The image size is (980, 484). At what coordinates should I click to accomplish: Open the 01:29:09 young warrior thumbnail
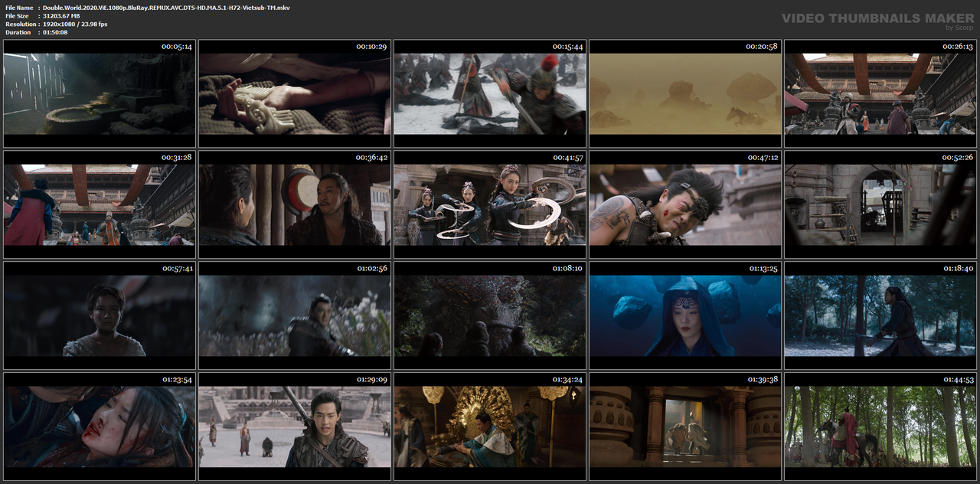pos(294,427)
